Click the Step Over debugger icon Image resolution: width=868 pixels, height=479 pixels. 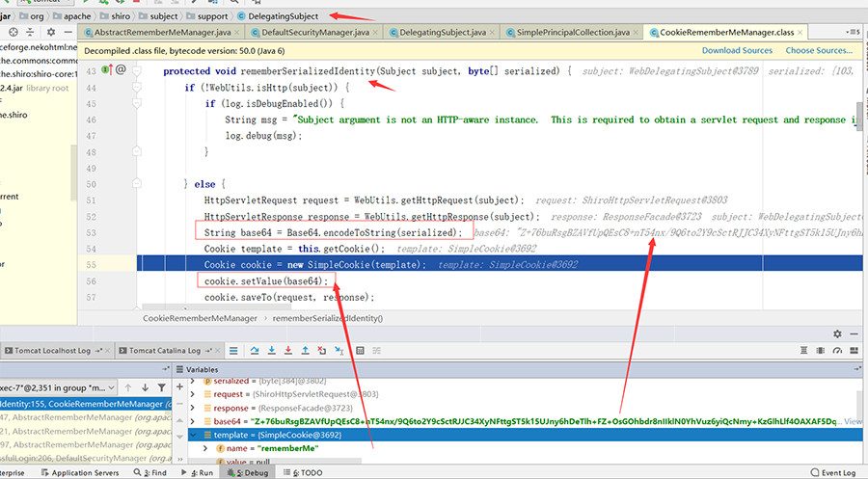(x=256, y=350)
